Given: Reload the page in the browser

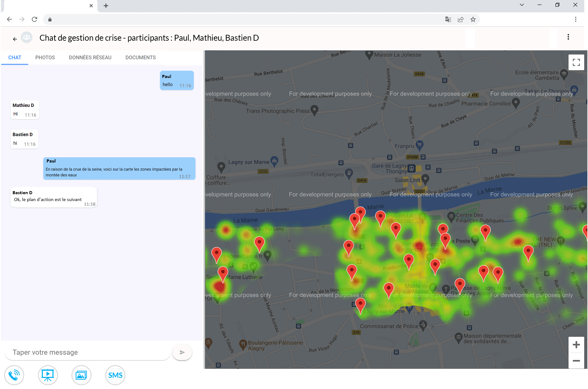Looking at the screenshot, I should [34, 19].
